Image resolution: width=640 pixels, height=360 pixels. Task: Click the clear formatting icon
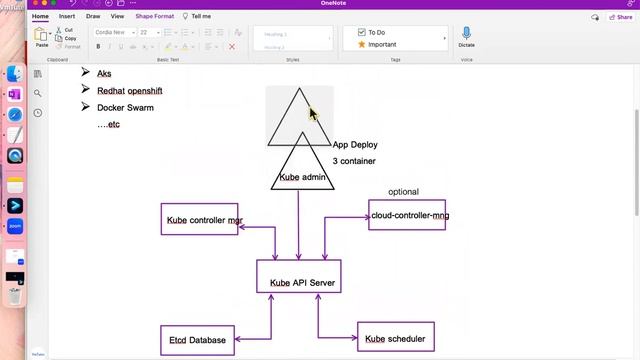coord(238,33)
